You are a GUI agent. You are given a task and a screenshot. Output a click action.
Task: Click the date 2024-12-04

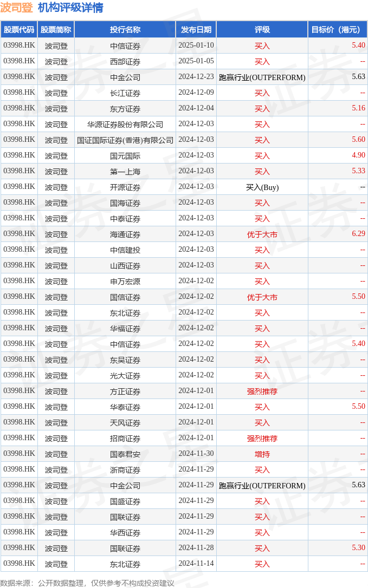196,108
